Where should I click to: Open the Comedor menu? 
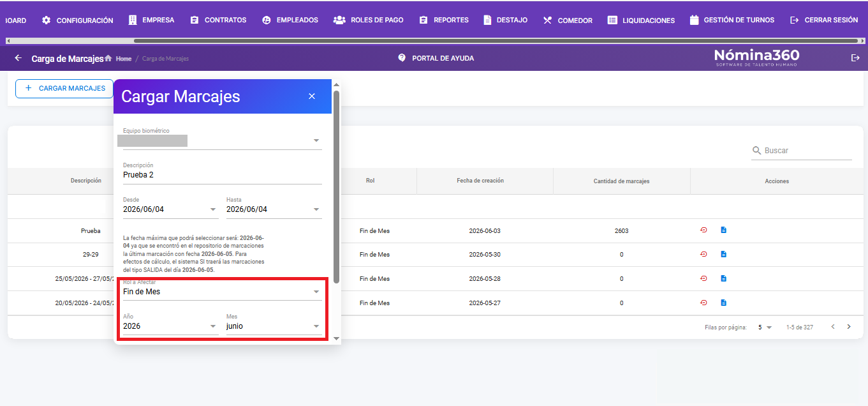click(x=568, y=20)
